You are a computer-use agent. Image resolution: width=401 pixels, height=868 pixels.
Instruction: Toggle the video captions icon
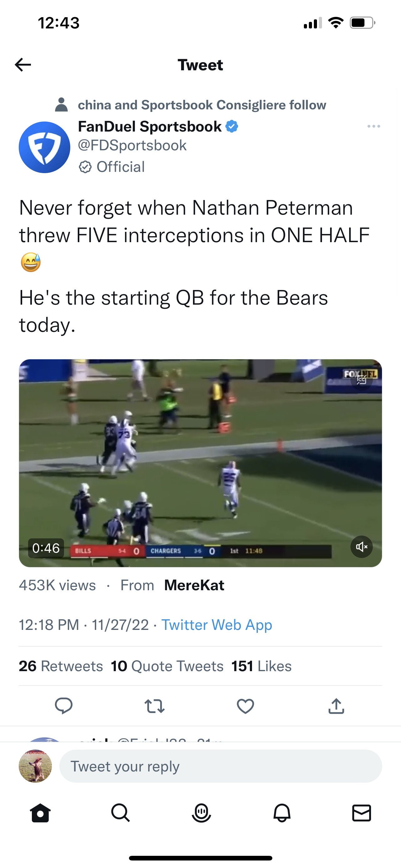point(361,380)
